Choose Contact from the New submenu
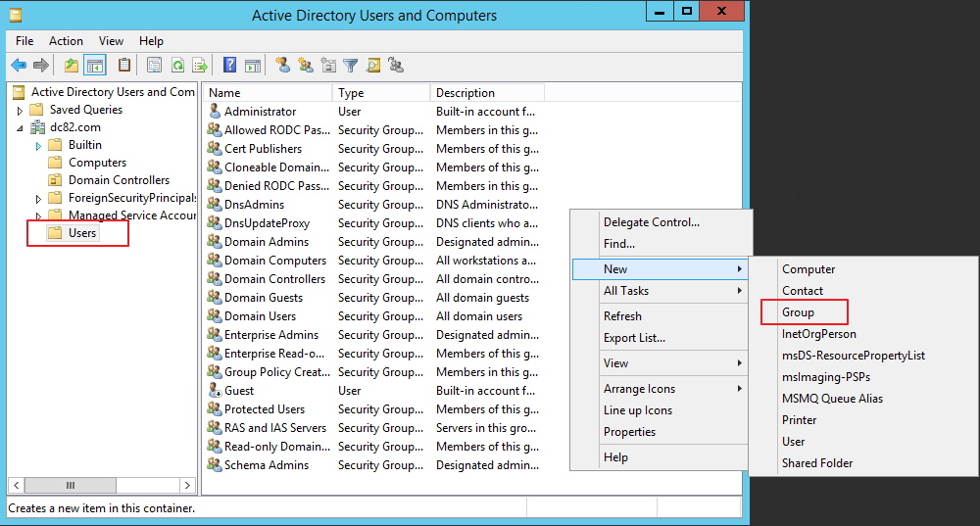 (x=803, y=291)
